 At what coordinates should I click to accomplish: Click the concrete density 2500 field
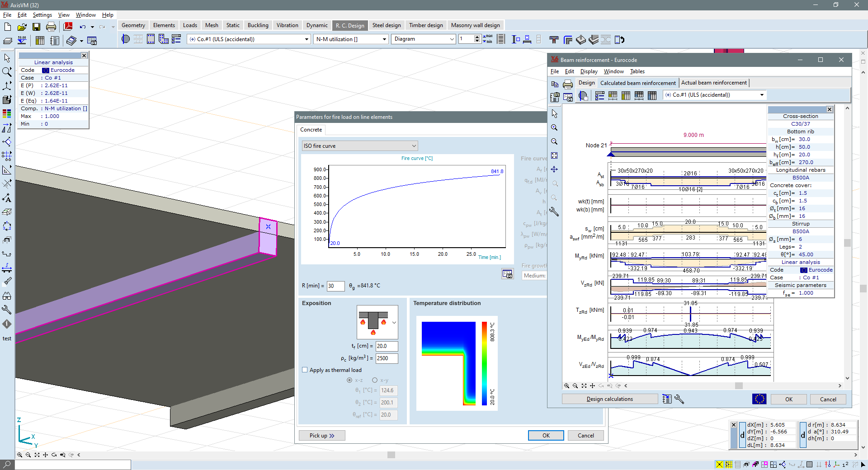pyautogui.click(x=387, y=358)
